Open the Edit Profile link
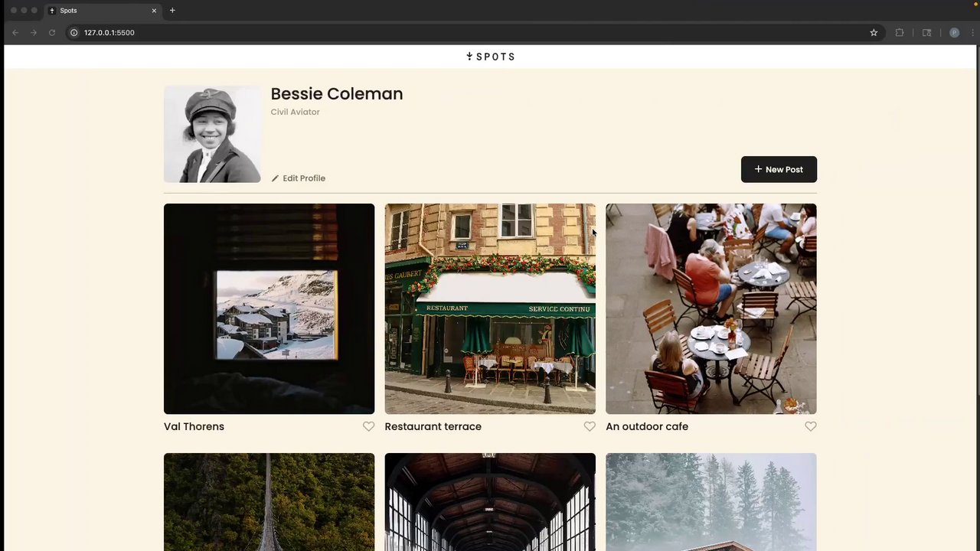Screen dimensions: 980x551 coord(299,178)
